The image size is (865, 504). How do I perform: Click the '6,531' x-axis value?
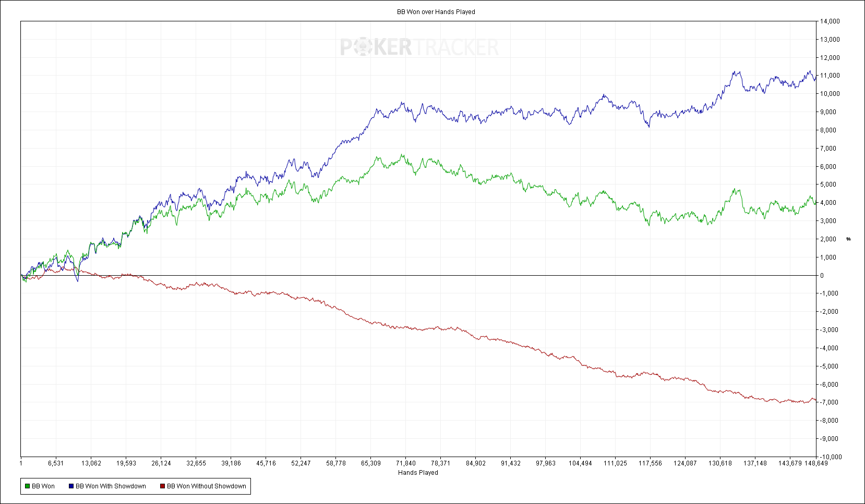56,463
